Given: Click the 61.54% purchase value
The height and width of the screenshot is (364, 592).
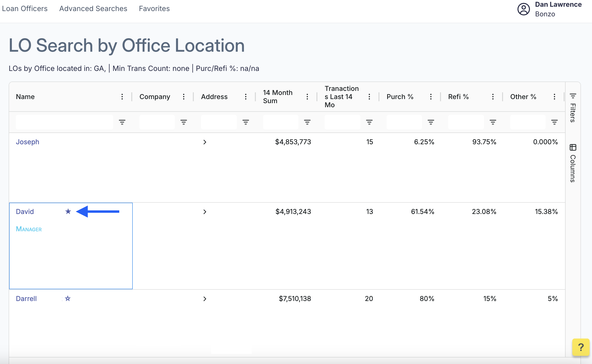Looking at the screenshot, I should [x=422, y=212].
